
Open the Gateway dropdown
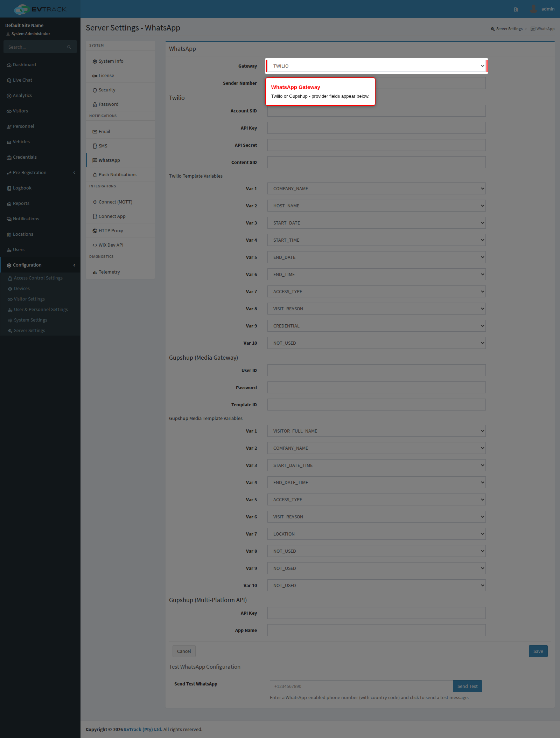click(377, 66)
